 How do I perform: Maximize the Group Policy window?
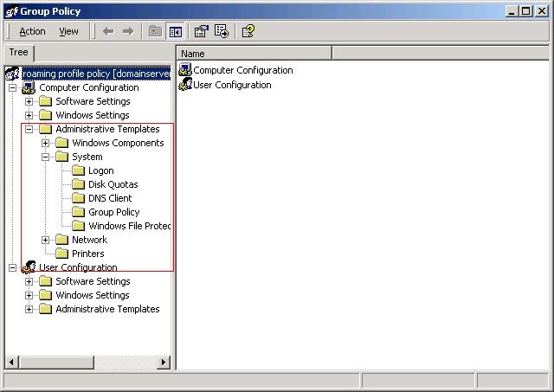525,11
